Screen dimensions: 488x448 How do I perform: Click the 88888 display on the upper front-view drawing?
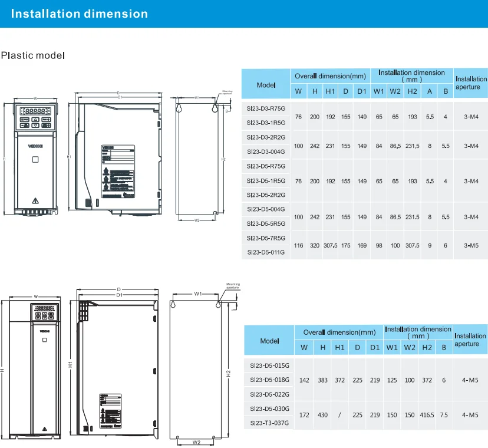tap(35, 111)
